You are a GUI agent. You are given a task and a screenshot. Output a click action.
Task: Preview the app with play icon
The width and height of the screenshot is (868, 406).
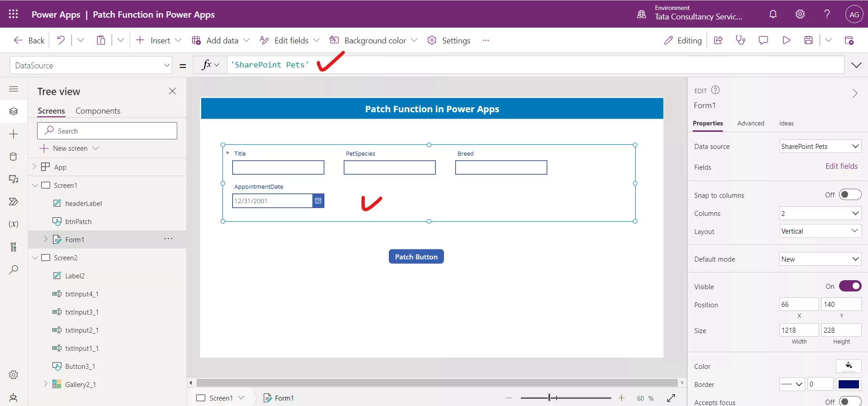(x=786, y=40)
